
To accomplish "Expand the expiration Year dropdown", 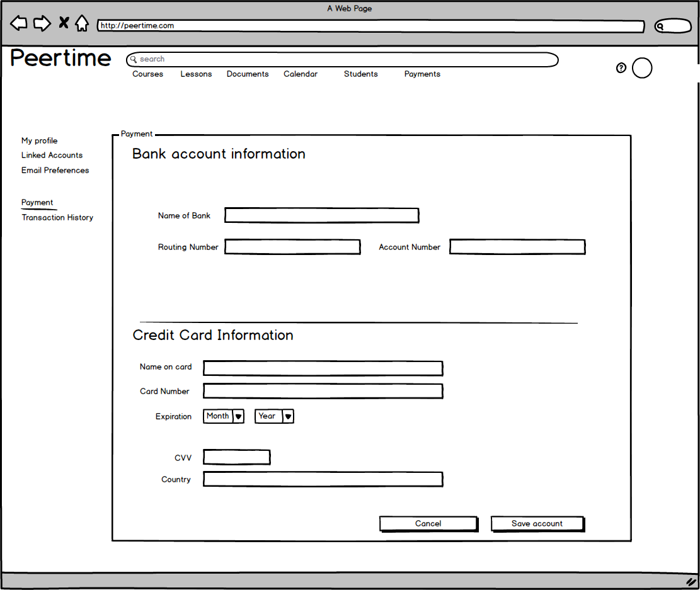I will 274,416.
